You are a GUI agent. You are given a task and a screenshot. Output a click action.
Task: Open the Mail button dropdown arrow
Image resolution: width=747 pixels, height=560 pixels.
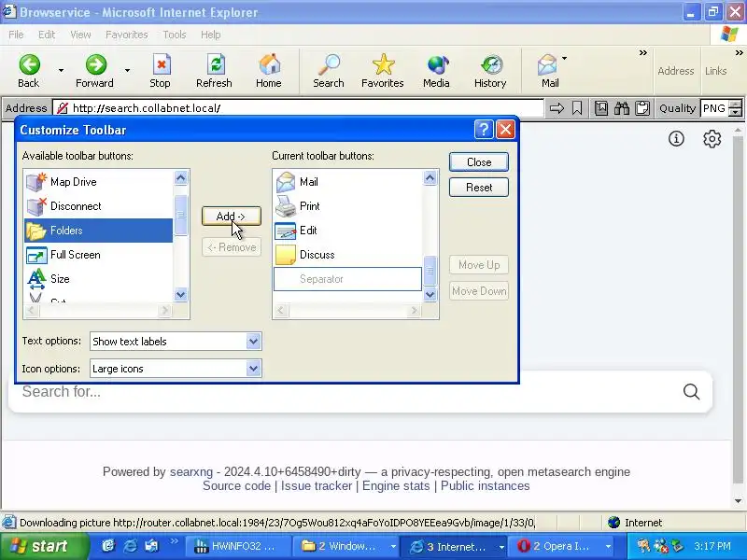point(565,59)
